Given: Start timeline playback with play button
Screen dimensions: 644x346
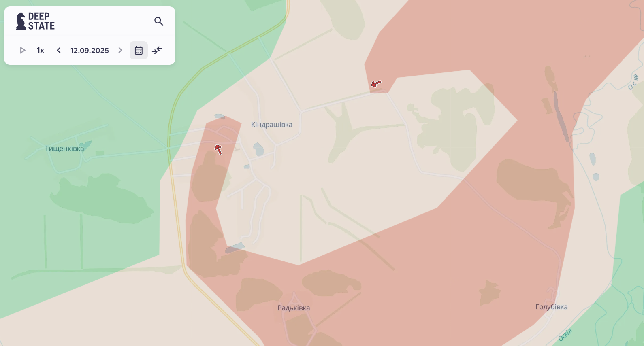Looking at the screenshot, I should tap(23, 50).
